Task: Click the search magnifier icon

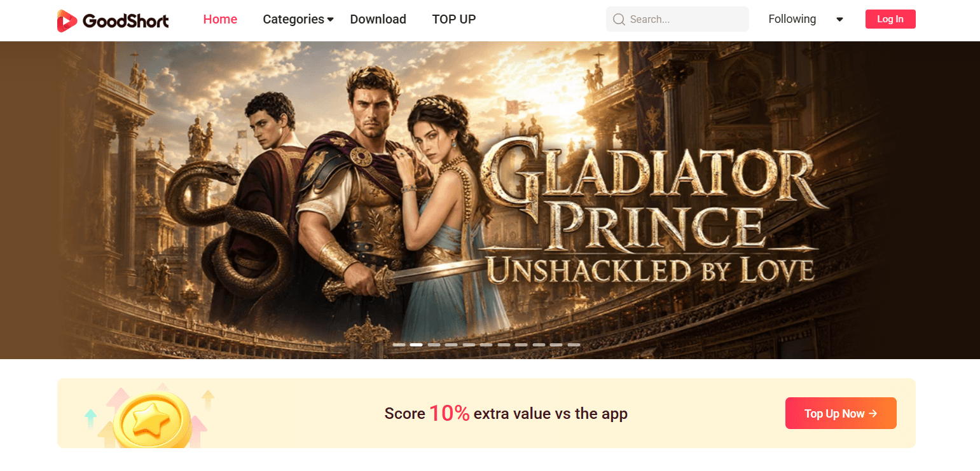Action: [x=619, y=20]
